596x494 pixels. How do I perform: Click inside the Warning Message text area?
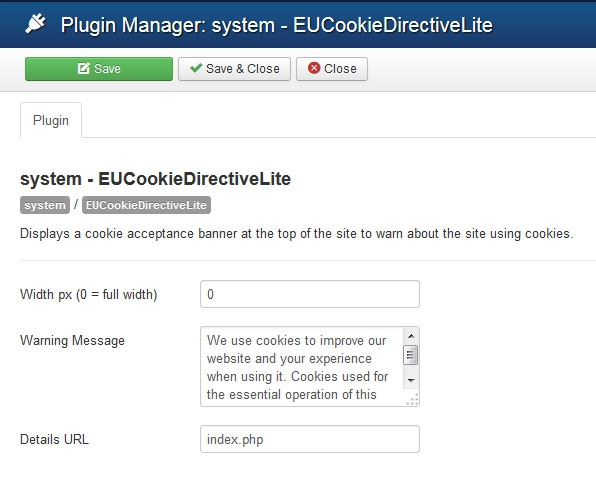(x=302, y=367)
